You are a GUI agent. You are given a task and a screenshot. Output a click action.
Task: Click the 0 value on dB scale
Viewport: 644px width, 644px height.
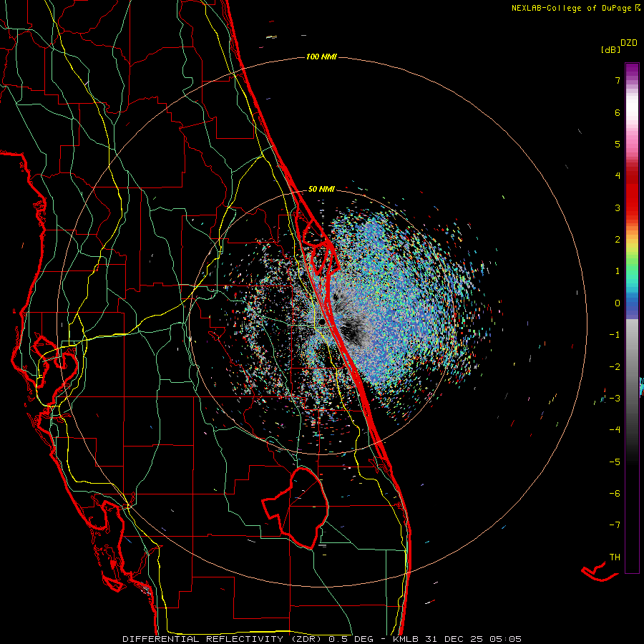(x=618, y=303)
